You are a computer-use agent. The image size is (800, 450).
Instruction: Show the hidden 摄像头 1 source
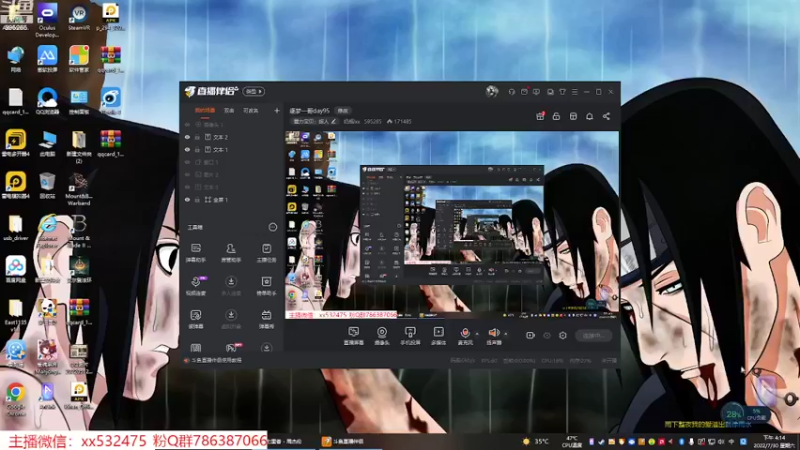coord(187,125)
